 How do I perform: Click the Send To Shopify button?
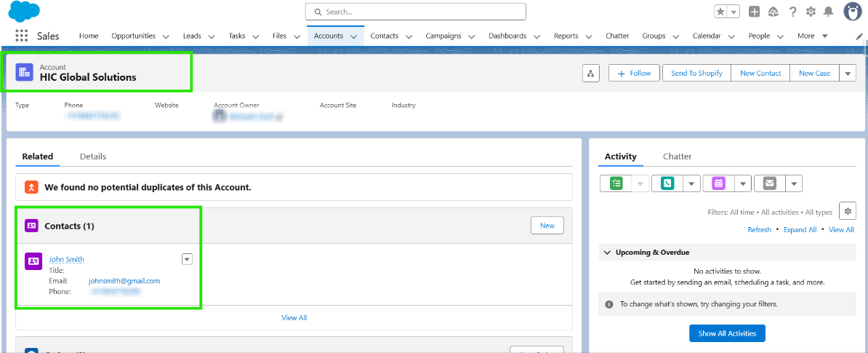(x=696, y=74)
